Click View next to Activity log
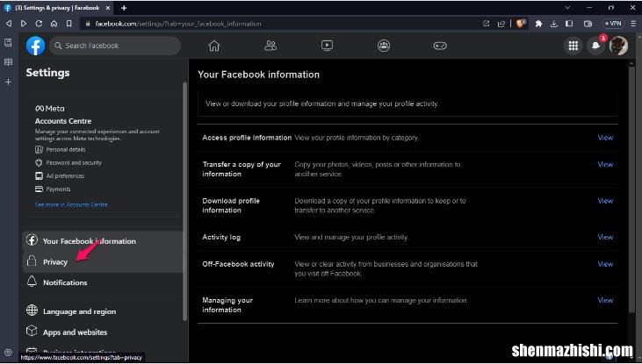This screenshot has width=642, height=364. tap(605, 237)
